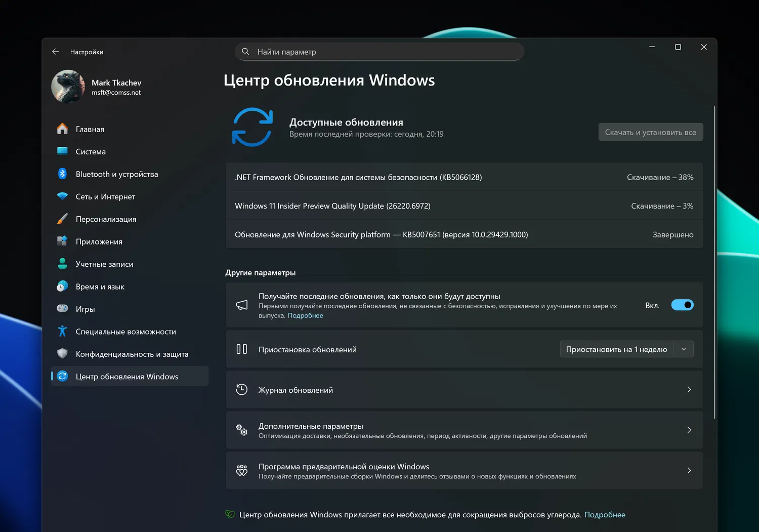Click the Настройки window title

pos(87,52)
